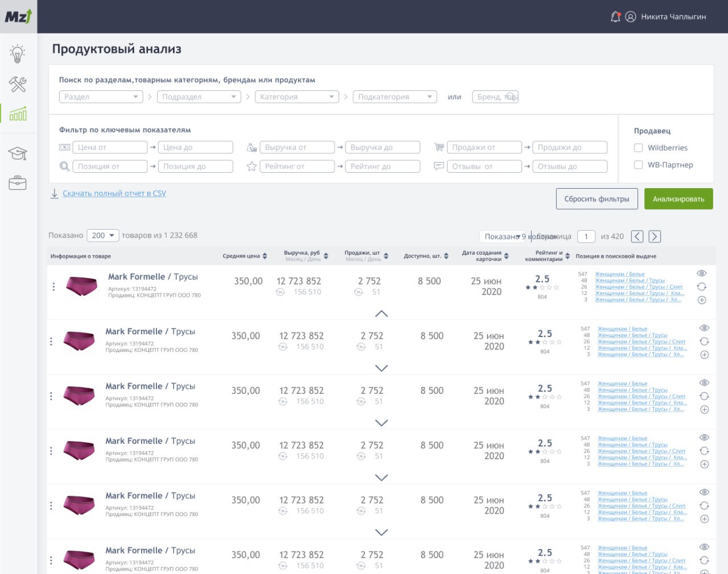The image size is (728, 574).
Task: Toggle the eye icon in fourth product row
Action: coord(704,438)
